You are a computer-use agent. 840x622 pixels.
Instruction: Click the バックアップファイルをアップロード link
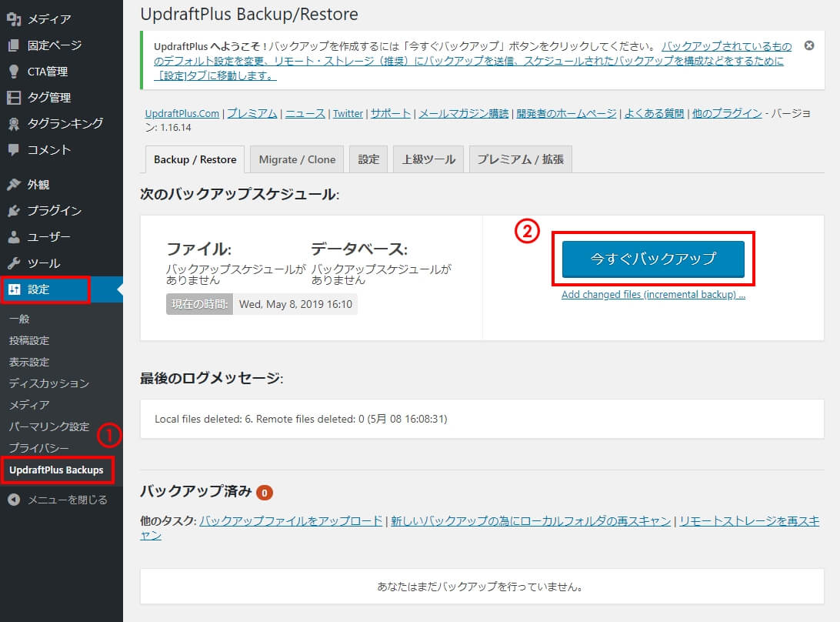click(291, 520)
